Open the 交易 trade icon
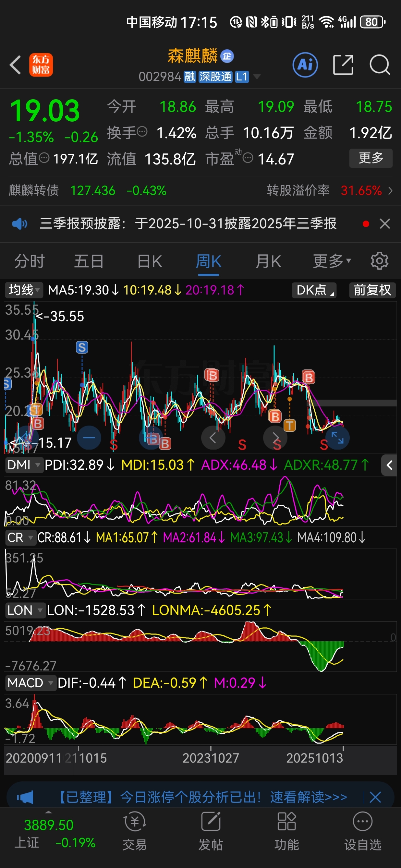Image resolution: width=401 pixels, height=868 pixels. click(x=135, y=831)
